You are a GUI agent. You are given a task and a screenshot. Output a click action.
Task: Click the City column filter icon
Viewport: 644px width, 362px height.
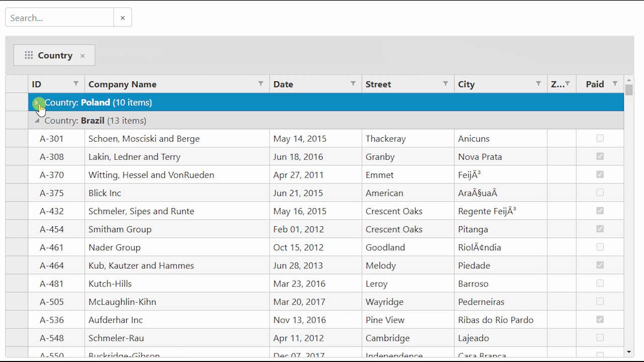(x=538, y=83)
